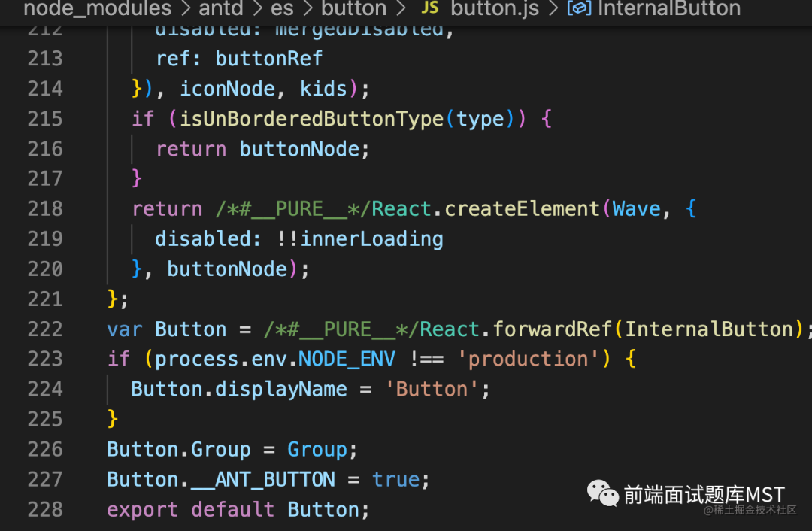Click '/*#__PURE__*/' comment on line 218
The height and width of the screenshot is (531, 812).
(x=293, y=209)
